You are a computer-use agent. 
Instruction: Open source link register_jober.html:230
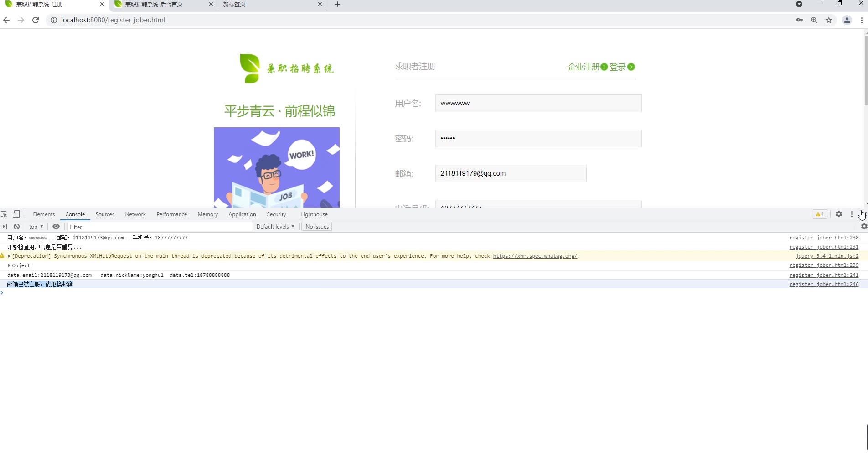tap(824, 238)
